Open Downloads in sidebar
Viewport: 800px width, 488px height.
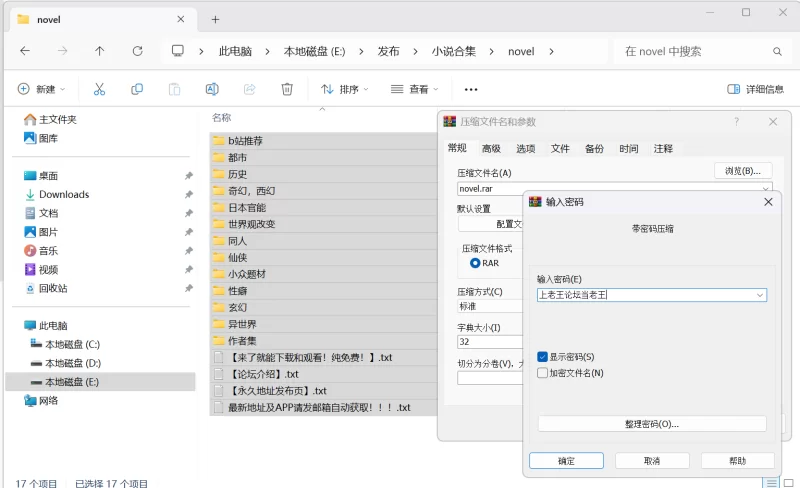click(57, 194)
